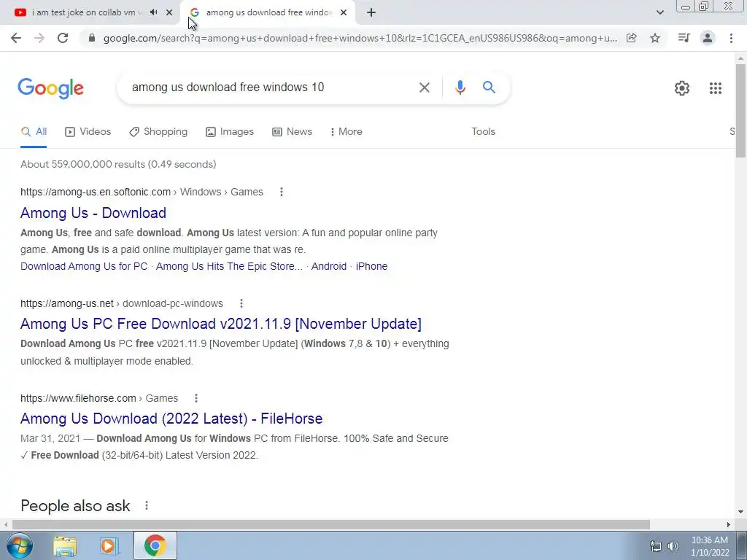Image resolution: width=747 pixels, height=560 pixels.
Task: Click into the Google search field
Action: pos(271,87)
